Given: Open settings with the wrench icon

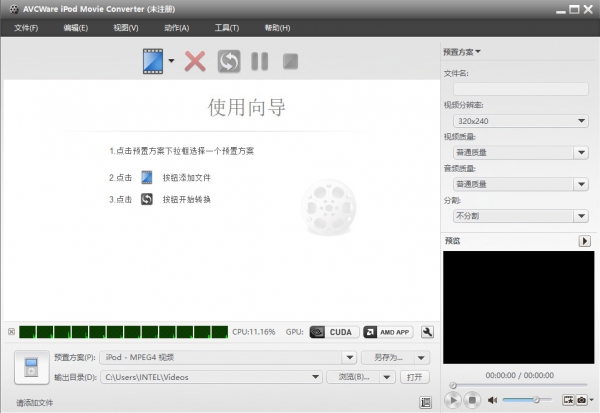Looking at the screenshot, I should tap(427, 332).
